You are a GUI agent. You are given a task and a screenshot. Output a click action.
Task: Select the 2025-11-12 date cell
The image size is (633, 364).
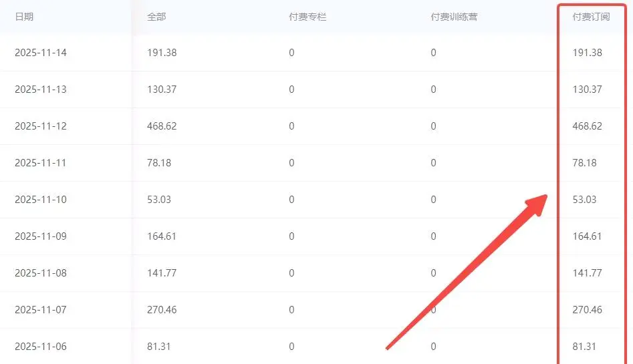tap(41, 126)
